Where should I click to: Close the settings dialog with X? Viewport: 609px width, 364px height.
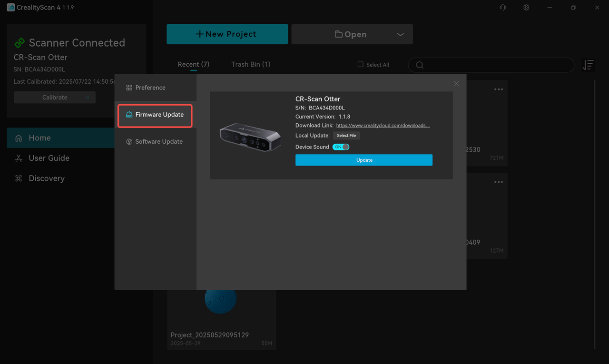coord(456,84)
